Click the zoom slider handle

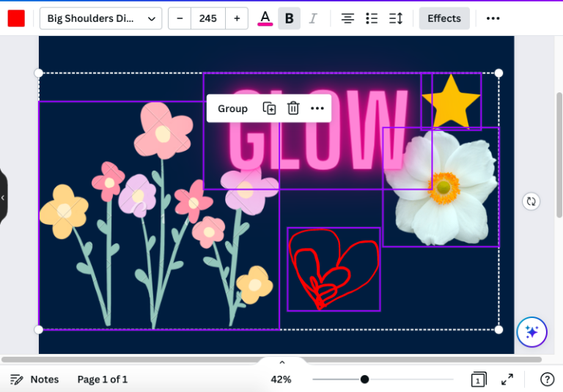pyautogui.click(x=364, y=379)
